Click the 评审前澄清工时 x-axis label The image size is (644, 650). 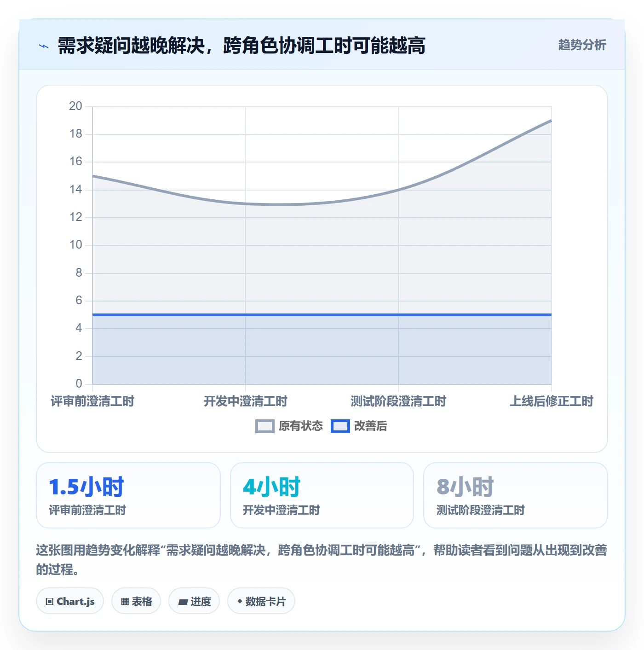click(92, 401)
